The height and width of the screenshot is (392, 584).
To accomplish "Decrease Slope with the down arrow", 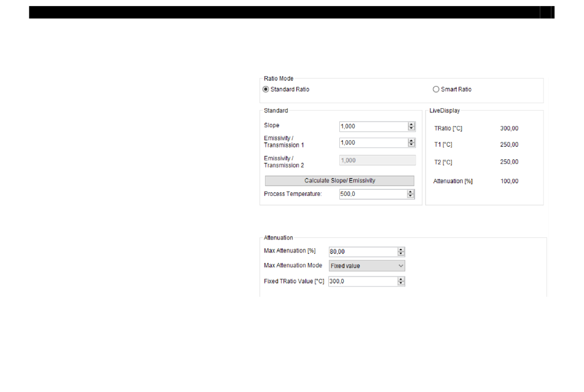I will coord(411,129).
